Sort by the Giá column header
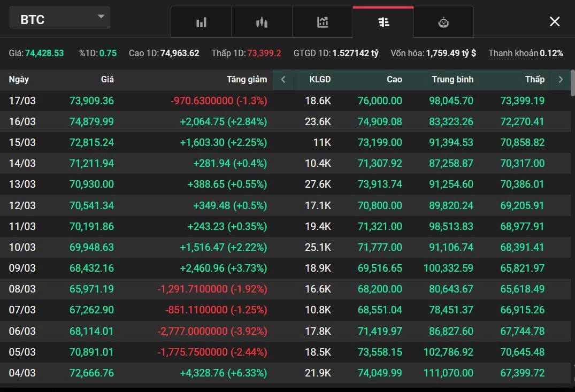575x392 pixels. click(x=107, y=80)
